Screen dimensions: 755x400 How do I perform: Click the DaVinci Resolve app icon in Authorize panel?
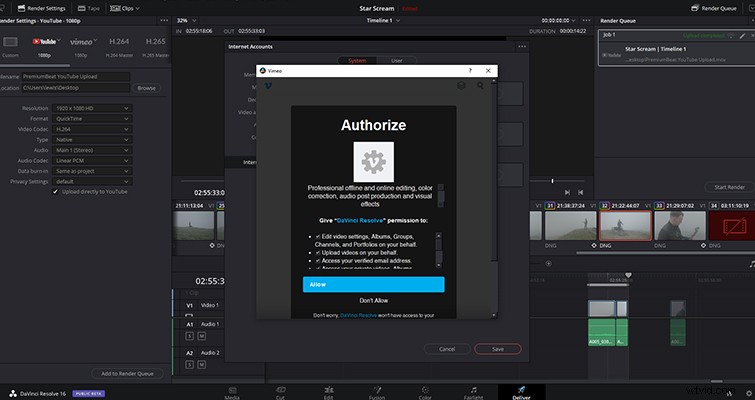point(374,162)
